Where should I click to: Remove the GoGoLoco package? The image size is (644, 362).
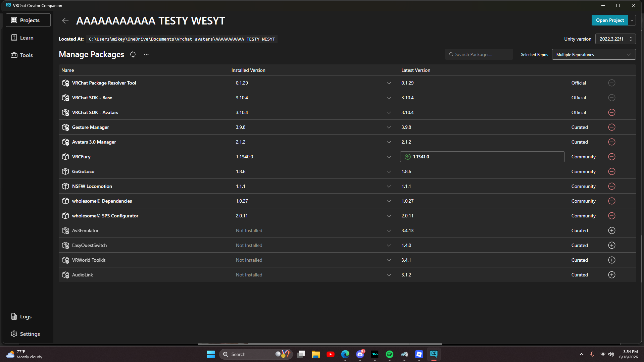[612, 171]
